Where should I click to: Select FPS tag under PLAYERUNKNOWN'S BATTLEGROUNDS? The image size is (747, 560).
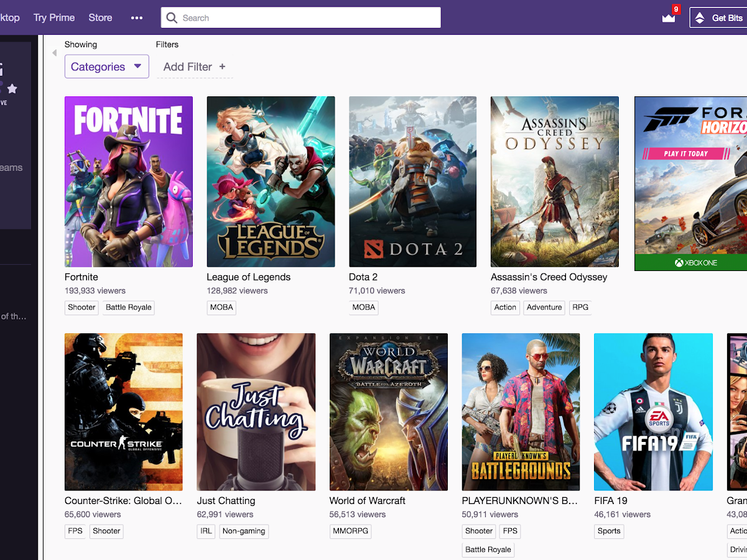pos(510,531)
